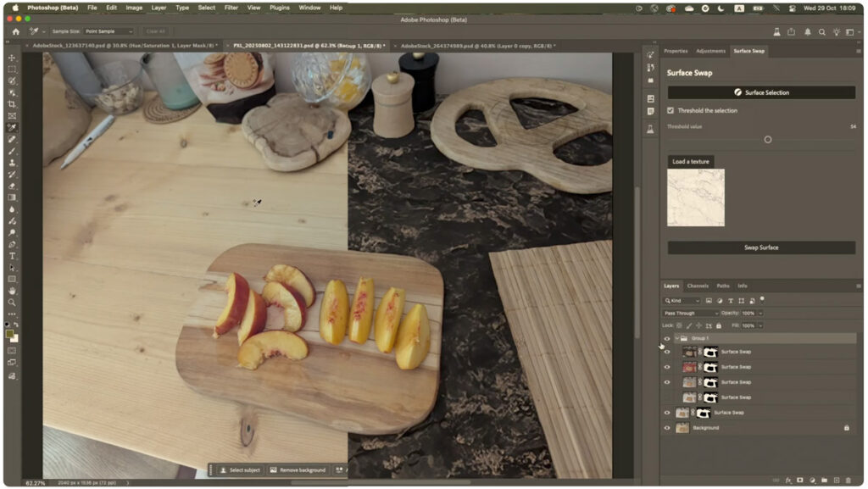The height and width of the screenshot is (489, 868).
Task: Open the Window menu
Action: pos(309,8)
